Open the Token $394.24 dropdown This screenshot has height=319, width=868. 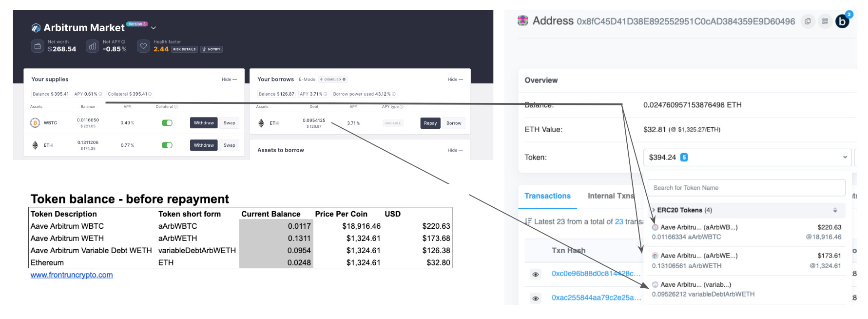point(748,158)
